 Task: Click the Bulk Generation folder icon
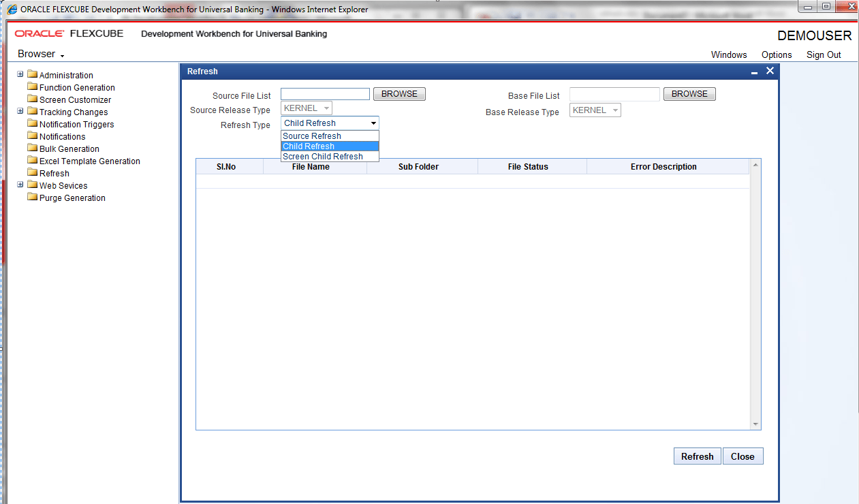32,148
